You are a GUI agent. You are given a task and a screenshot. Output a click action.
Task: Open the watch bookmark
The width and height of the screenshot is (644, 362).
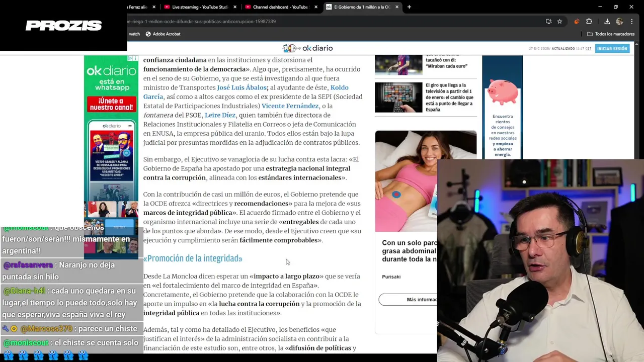click(x=134, y=34)
